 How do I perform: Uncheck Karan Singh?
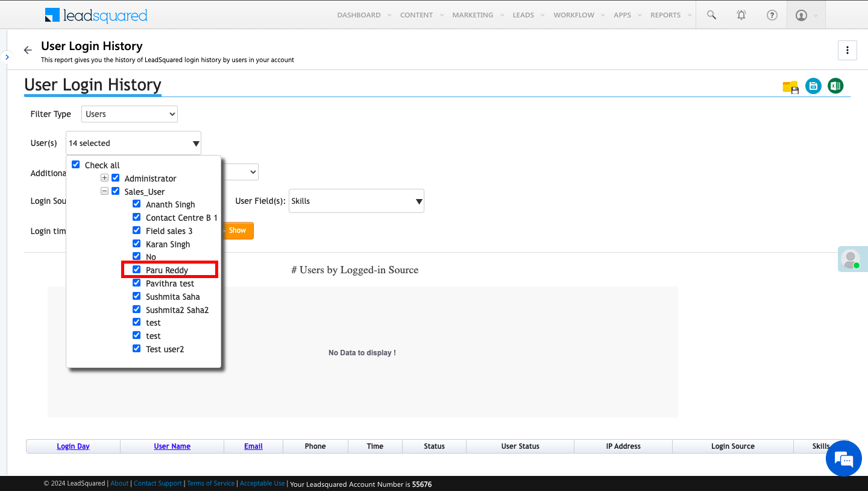(137, 244)
